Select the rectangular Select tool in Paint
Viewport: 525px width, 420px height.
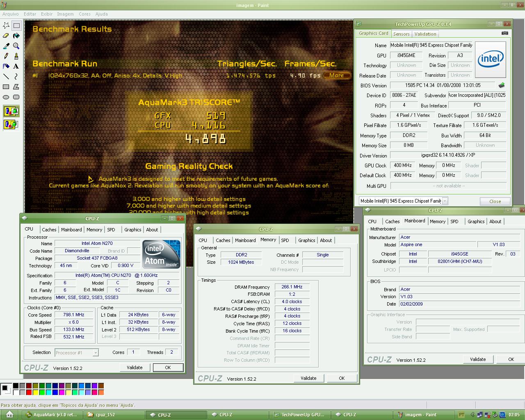(16, 25)
